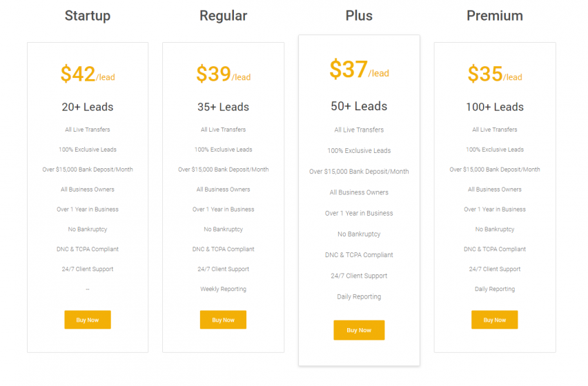The width and height of the screenshot is (588, 386).
Task: Click the 35+ Leads text
Action: [x=223, y=107]
